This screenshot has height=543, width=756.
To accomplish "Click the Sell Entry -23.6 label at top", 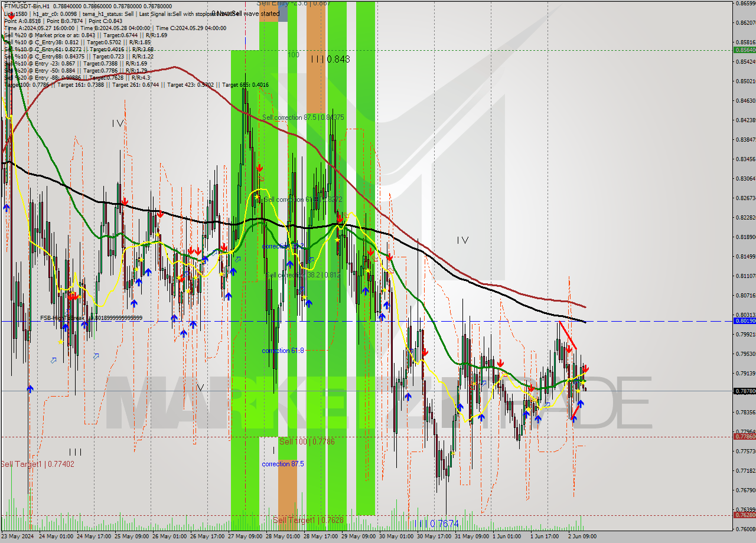I will (x=294, y=3).
